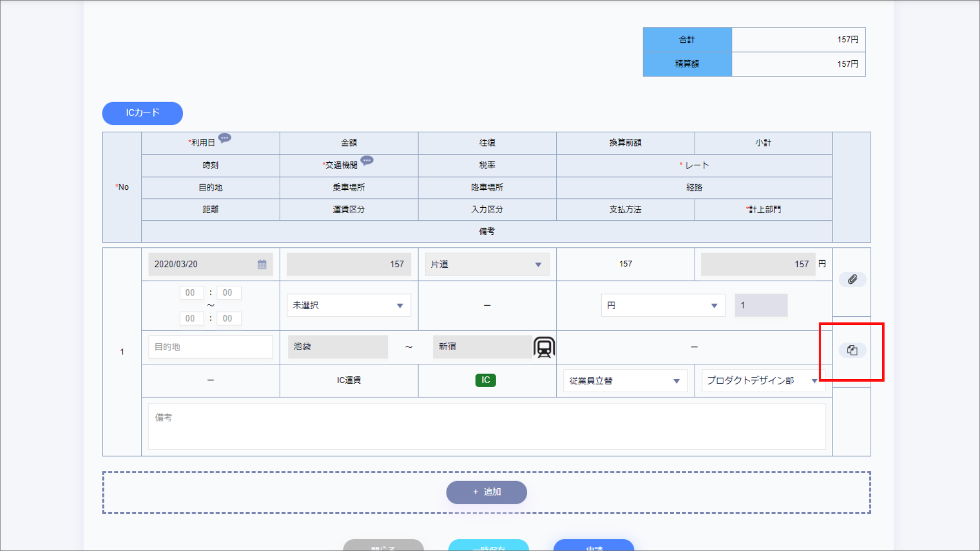Viewport: 980px width, 551px height.
Task: Submit the form with the 申請 button
Action: (x=593, y=547)
